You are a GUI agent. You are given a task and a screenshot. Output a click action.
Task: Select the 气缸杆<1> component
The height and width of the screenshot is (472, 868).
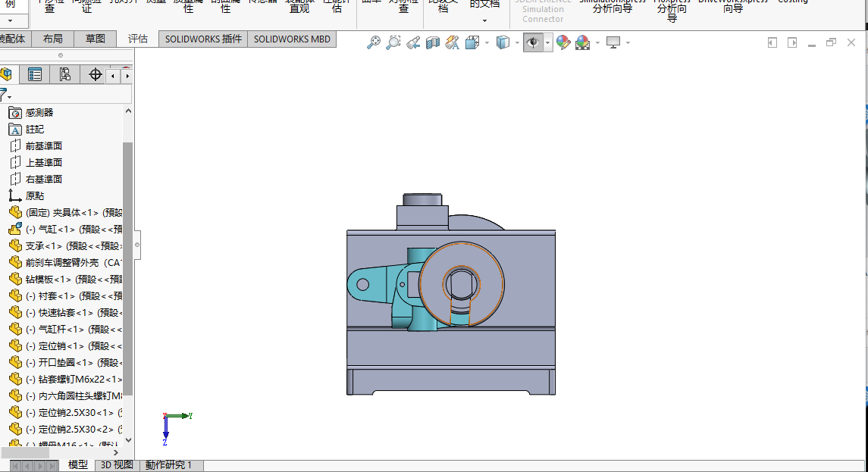(x=65, y=330)
